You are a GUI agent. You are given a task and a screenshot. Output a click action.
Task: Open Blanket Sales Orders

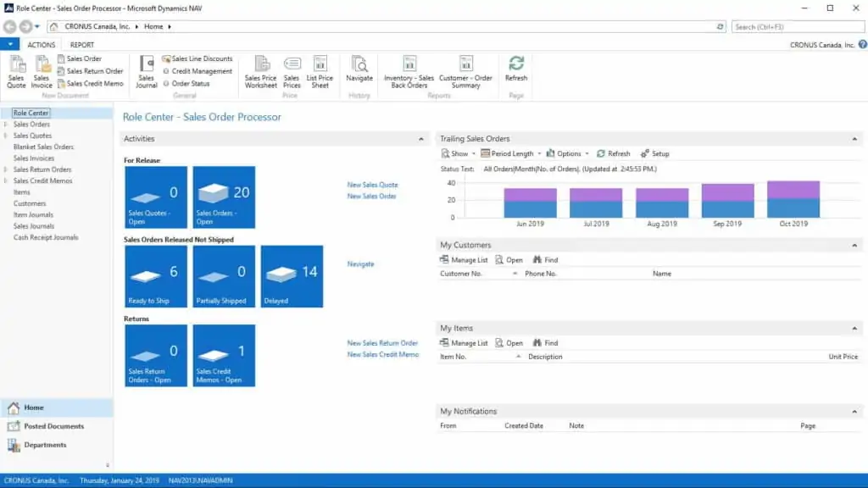tap(43, 147)
